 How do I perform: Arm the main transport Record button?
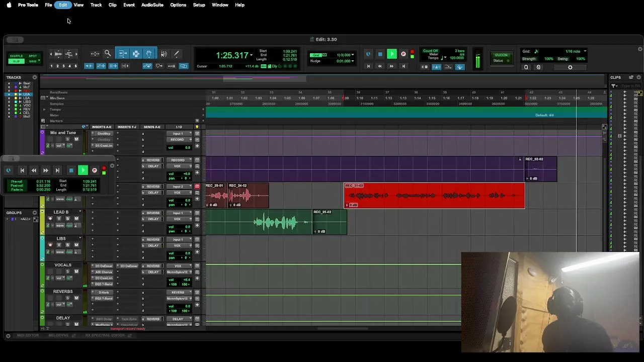click(x=403, y=54)
